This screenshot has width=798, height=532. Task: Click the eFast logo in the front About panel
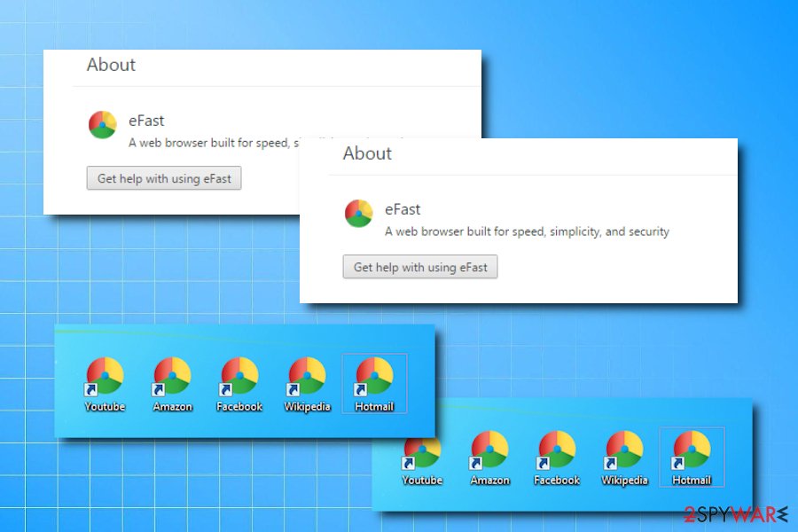click(359, 214)
